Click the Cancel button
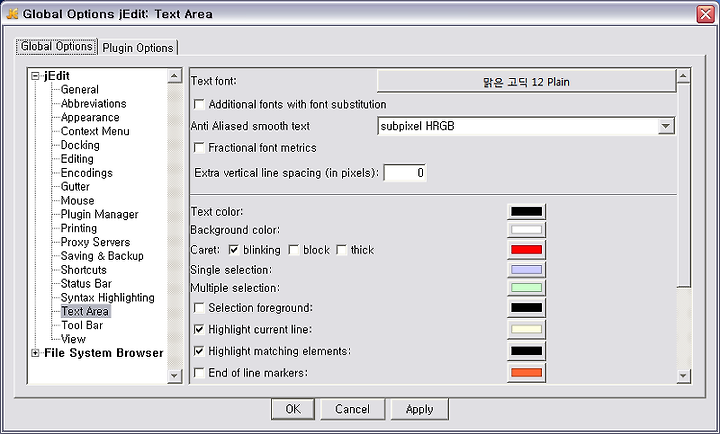 [352, 409]
